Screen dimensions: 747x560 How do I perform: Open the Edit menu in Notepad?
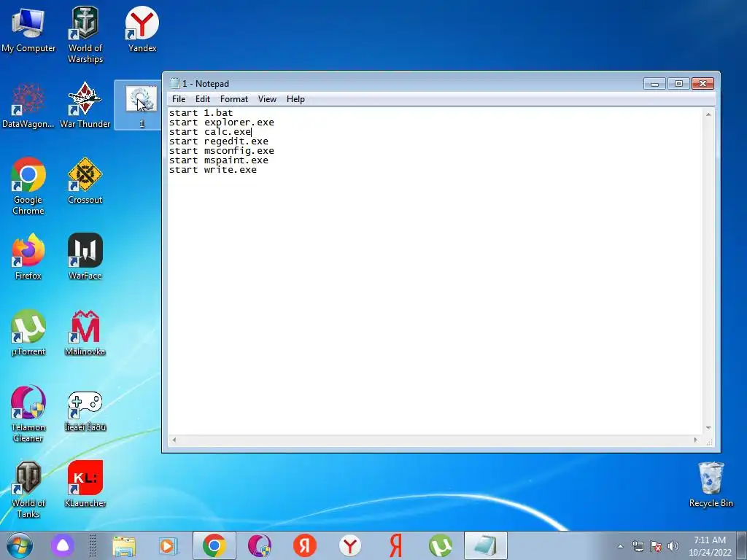[203, 99]
